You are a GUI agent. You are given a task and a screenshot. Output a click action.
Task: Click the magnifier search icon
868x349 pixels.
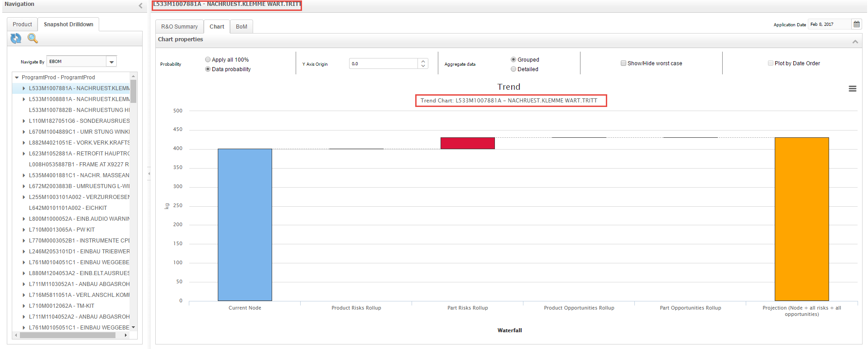[33, 39]
